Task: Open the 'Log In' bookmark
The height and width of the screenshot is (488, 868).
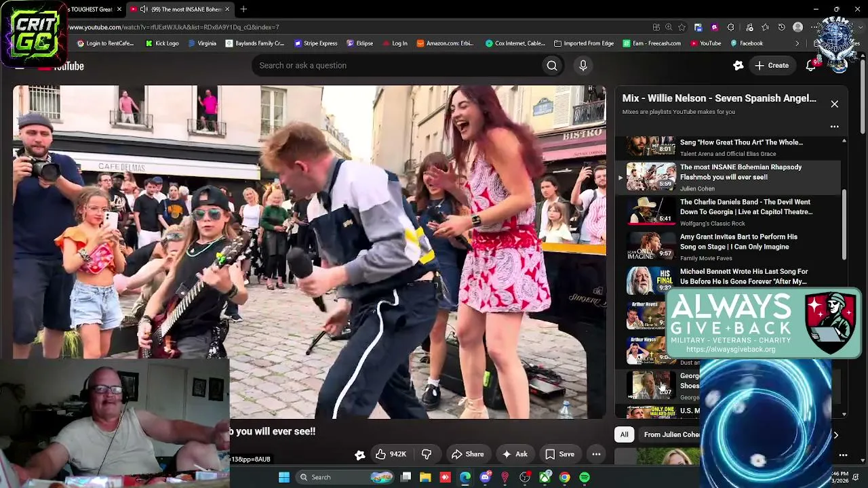Action: point(395,43)
